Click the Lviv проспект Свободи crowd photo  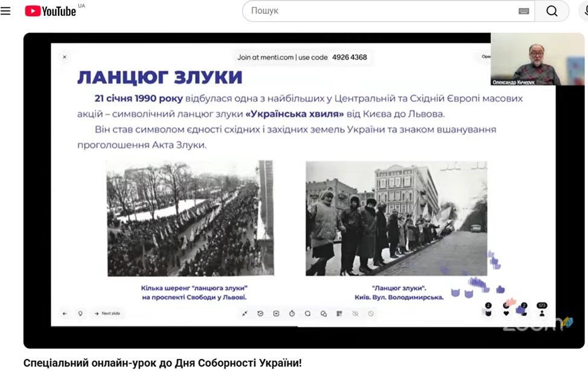click(x=191, y=218)
